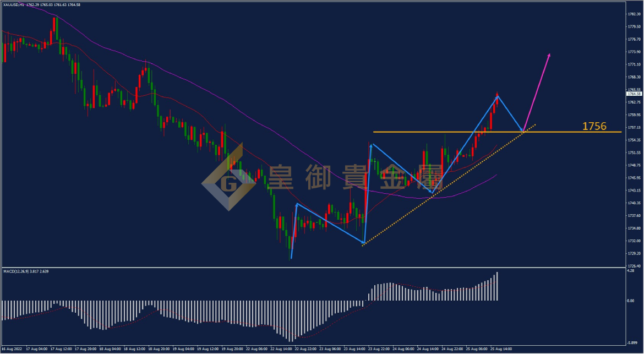Screen dimensions: 644x354
Task: Select the 16 Aug 2022 date label
Action: 11,349
